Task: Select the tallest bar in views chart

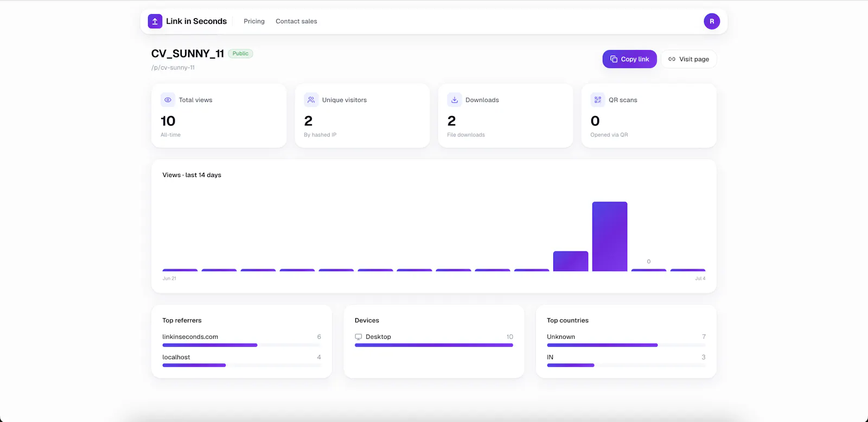Action: (x=610, y=236)
